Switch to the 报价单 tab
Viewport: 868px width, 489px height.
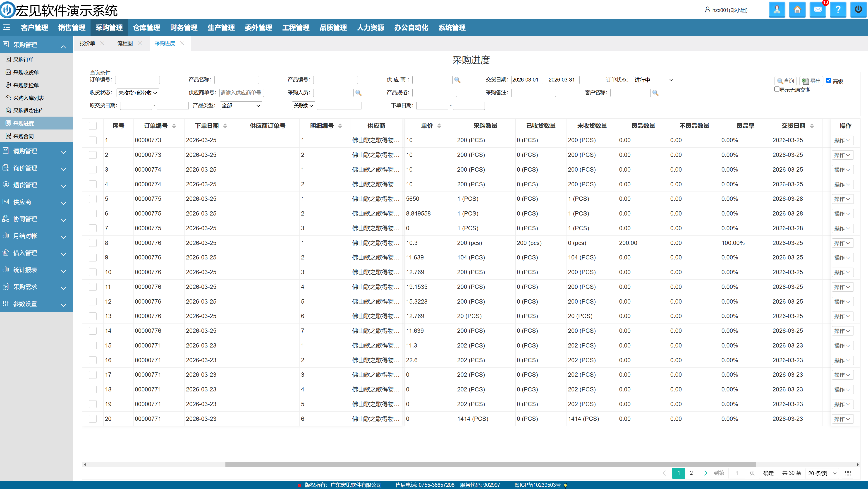tap(87, 43)
